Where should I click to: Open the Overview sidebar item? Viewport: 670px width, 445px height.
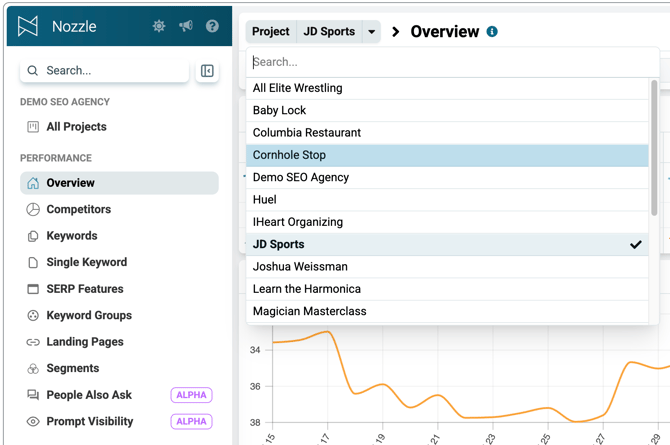click(x=119, y=183)
